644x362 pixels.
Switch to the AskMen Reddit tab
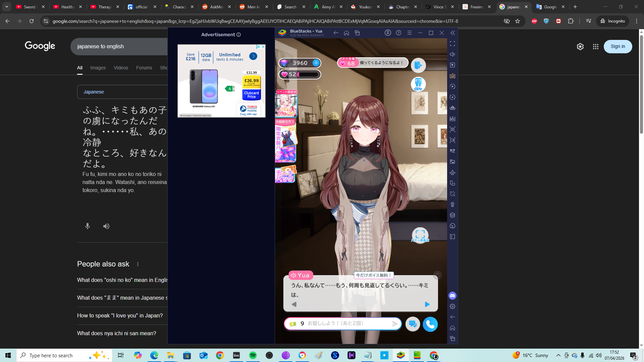tap(216, 7)
